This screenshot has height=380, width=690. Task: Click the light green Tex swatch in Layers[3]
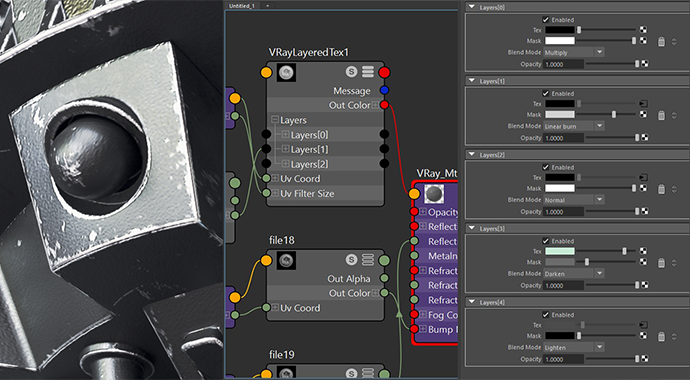(560, 251)
